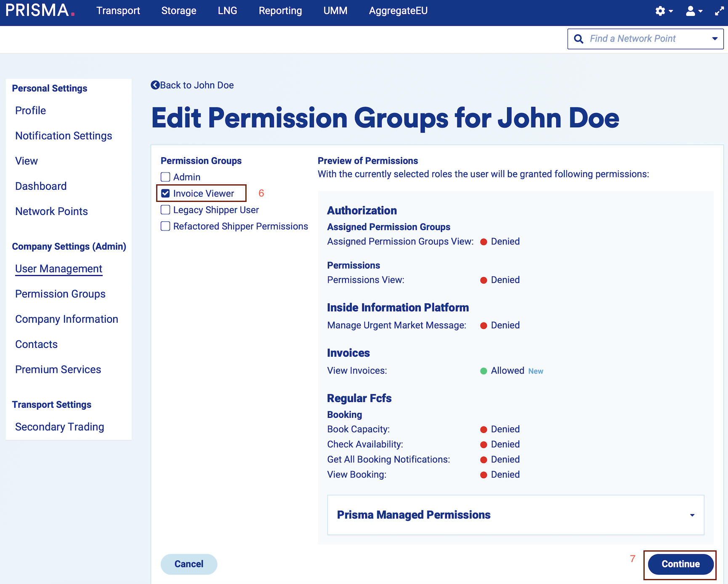Image resolution: width=728 pixels, height=584 pixels.
Task: Open the Reporting menu
Action: (x=280, y=11)
